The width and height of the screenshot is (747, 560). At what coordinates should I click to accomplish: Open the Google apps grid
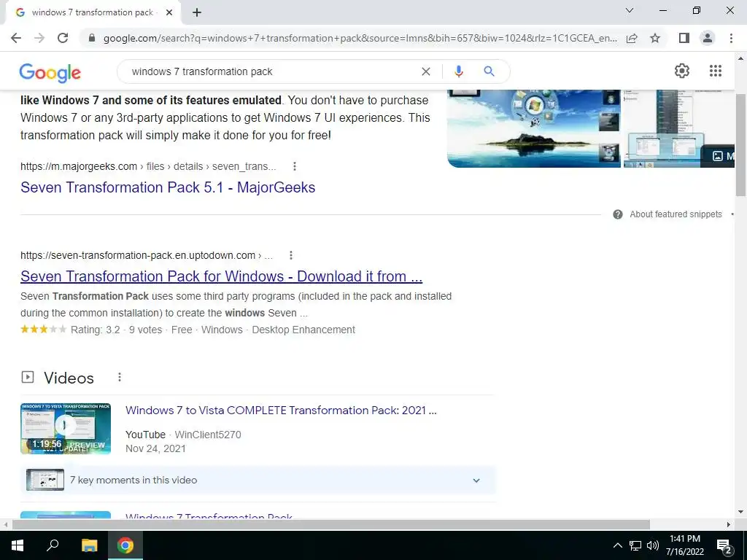pos(716,71)
